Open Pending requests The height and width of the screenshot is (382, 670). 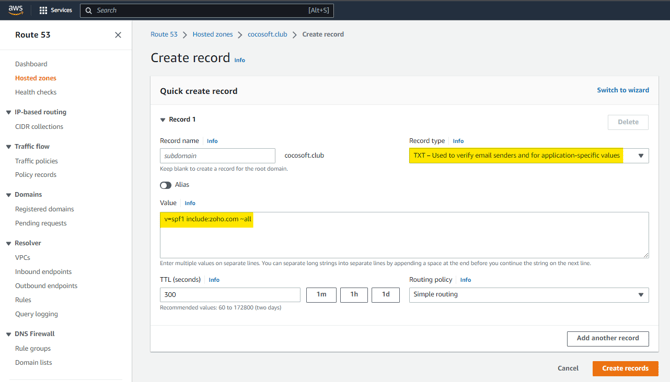(x=41, y=223)
